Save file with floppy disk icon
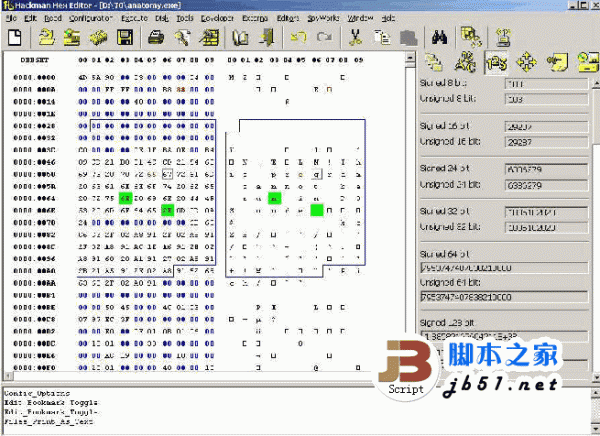 pos(125,38)
